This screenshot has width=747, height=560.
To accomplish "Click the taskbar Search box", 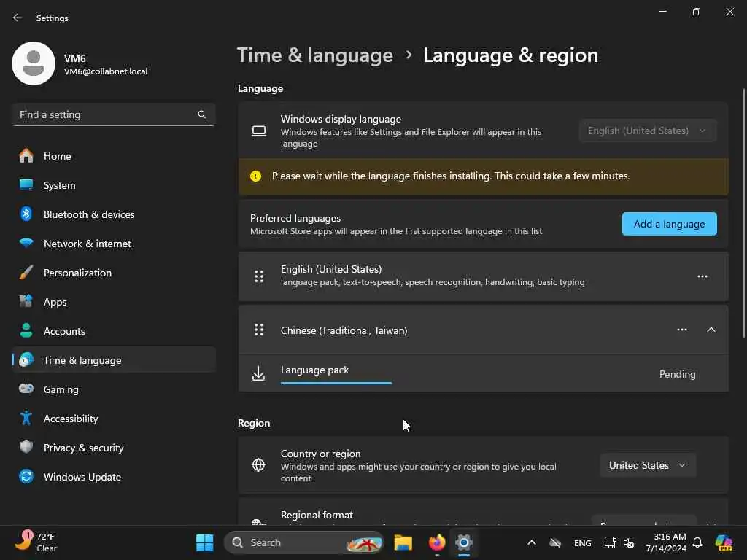I will (x=304, y=542).
